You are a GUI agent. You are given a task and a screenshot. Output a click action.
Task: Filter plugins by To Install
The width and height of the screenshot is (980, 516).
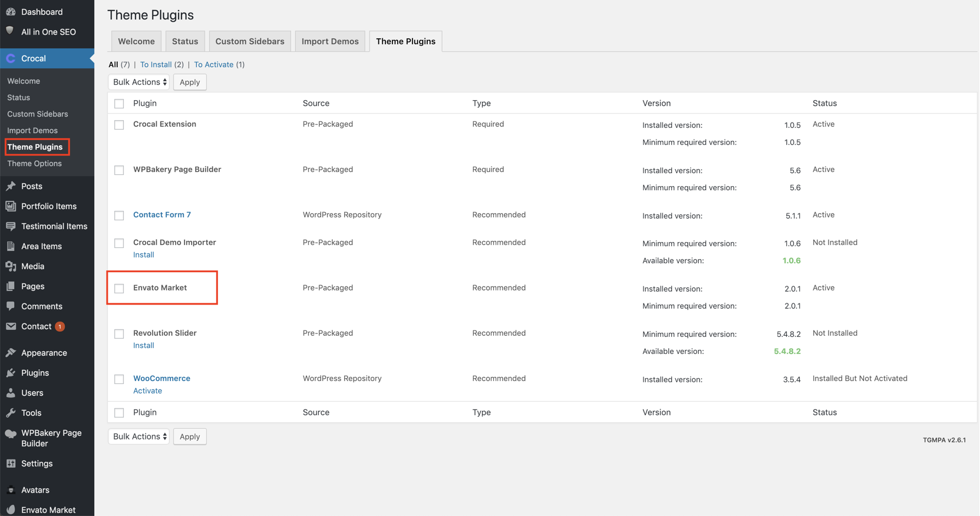pos(156,64)
